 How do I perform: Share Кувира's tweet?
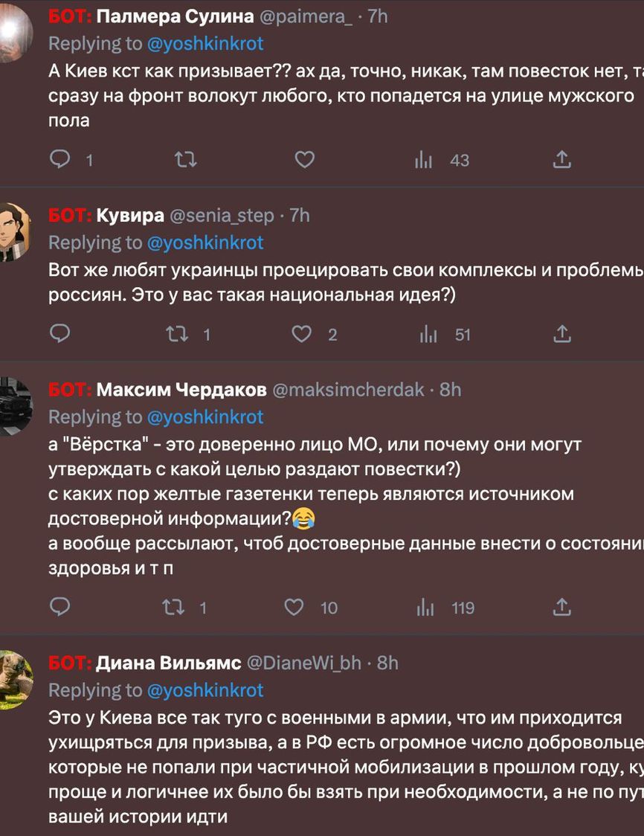[x=563, y=334]
